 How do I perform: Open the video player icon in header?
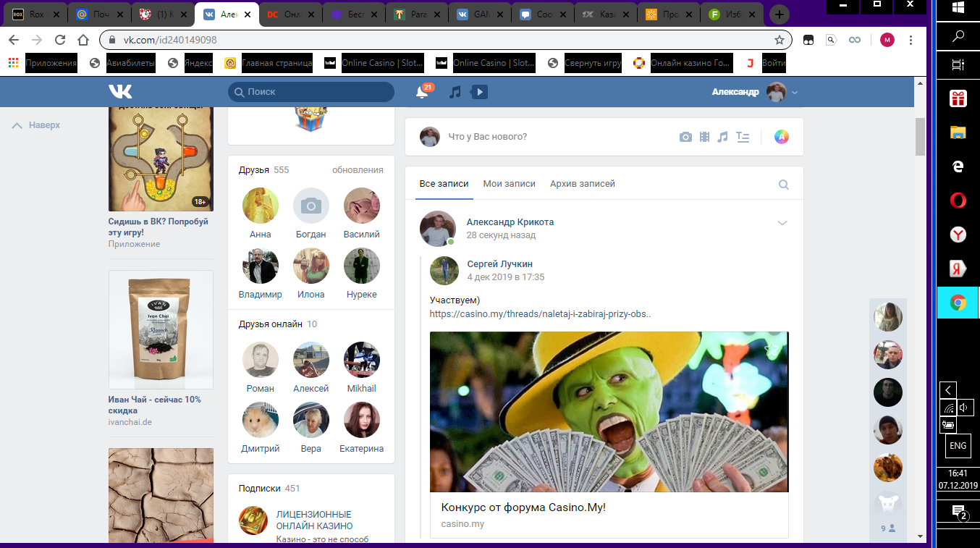pyautogui.click(x=478, y=92)
